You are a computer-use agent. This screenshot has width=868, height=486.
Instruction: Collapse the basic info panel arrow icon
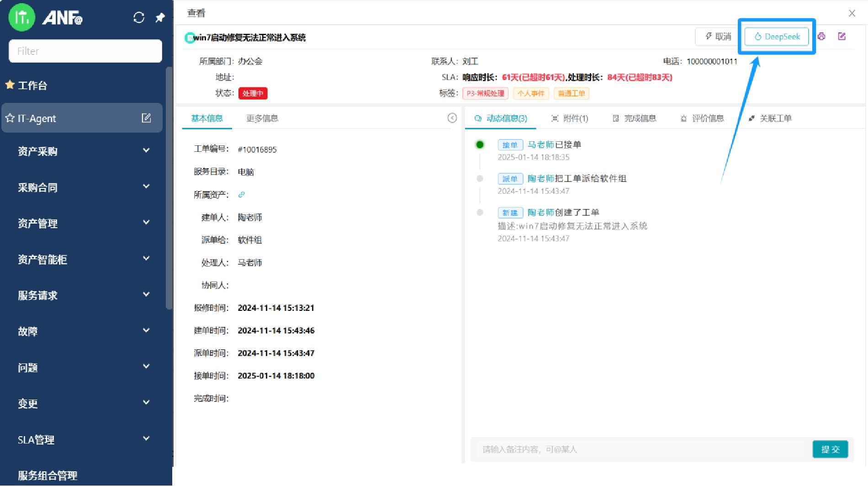pos(452,118)
